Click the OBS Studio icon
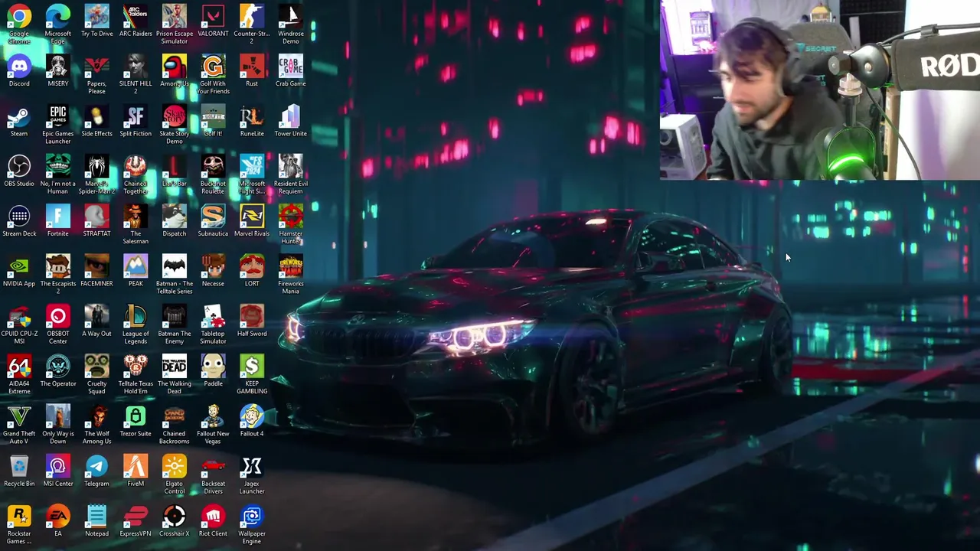The height and width of the screenshot is (551, 980). [19, 166]
